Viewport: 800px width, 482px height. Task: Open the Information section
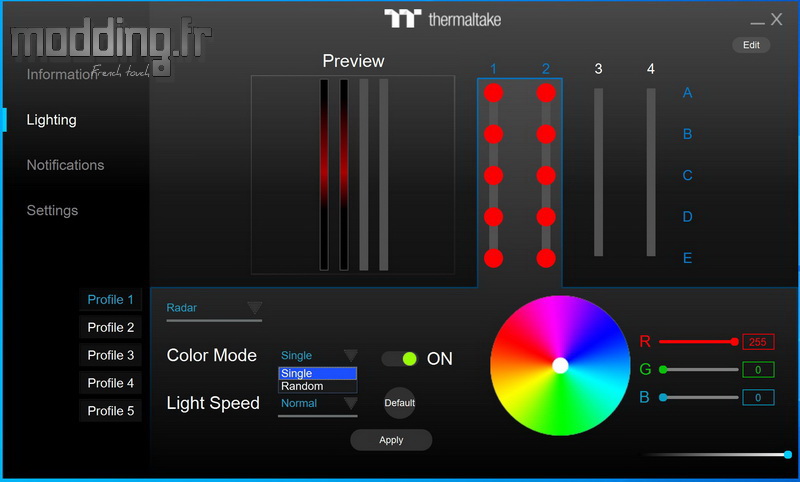(x=60, y=74)
